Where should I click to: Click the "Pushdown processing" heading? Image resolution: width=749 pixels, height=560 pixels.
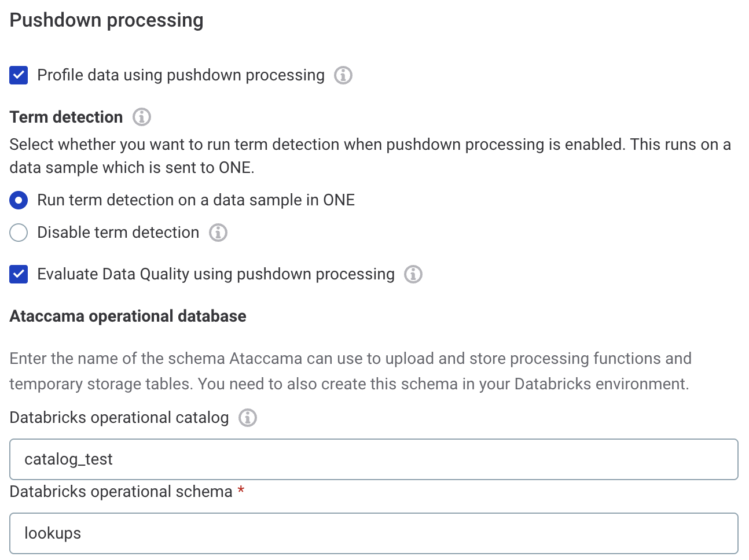pyautogui.click(x=106, y=20)
